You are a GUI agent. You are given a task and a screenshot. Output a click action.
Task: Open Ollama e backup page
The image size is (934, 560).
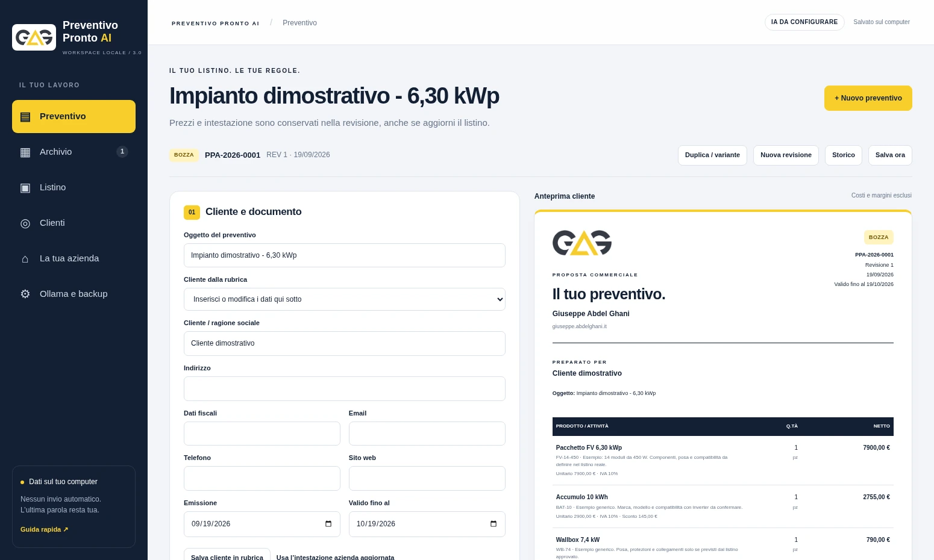74,294
